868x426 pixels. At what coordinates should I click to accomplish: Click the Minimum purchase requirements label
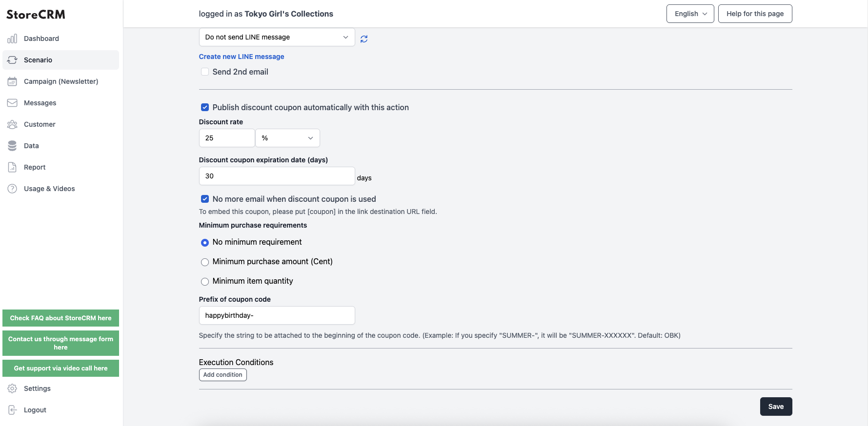pyautogui.click(x=253, y=225)
